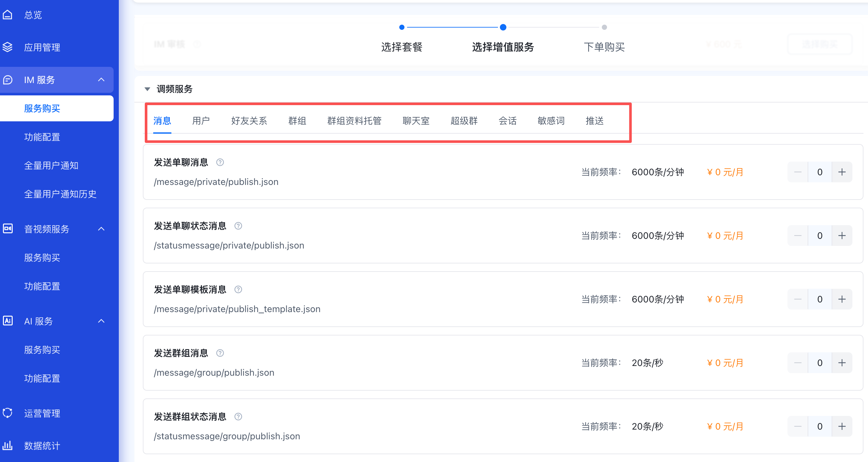
Task: Click help icon next to 发送群组消息
Action: tap(220, 353)
